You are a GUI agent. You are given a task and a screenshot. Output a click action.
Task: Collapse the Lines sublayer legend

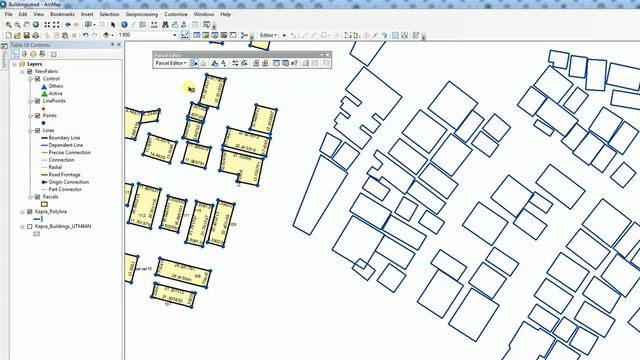31,131
